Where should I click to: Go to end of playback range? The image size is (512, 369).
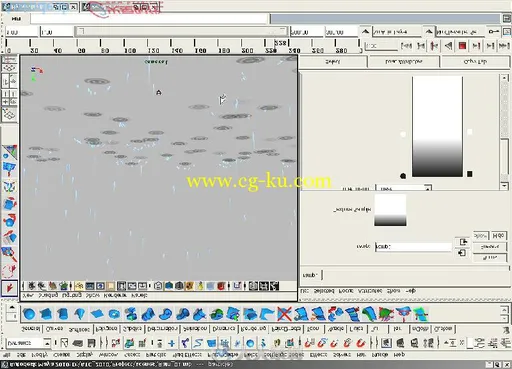pos(504,46)
